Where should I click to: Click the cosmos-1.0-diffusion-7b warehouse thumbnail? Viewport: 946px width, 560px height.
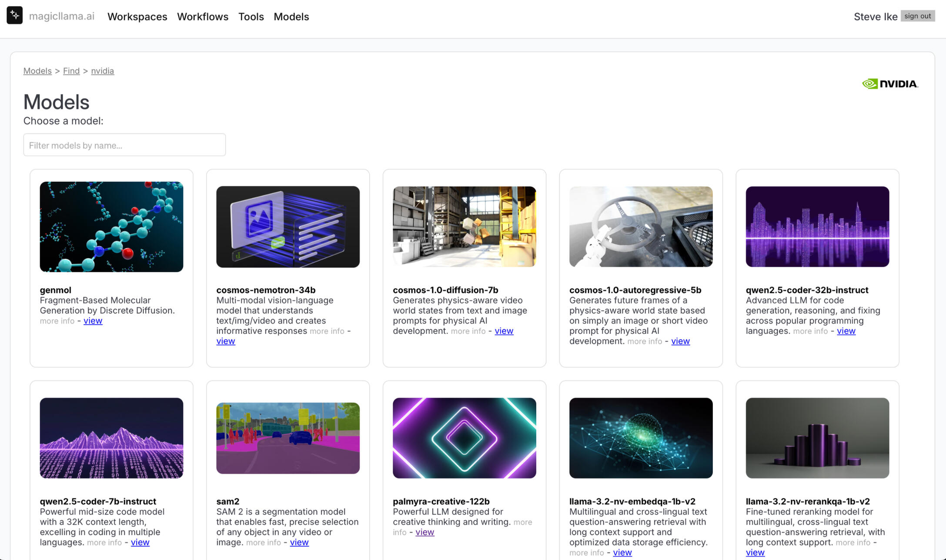click(x=464, y=227)
